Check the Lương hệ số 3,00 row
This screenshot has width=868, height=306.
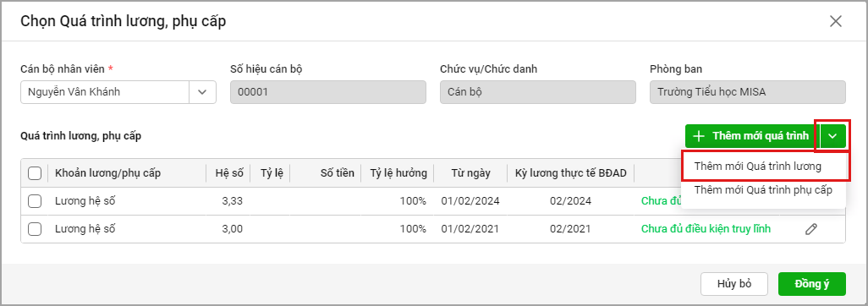[x=35, y=229]
